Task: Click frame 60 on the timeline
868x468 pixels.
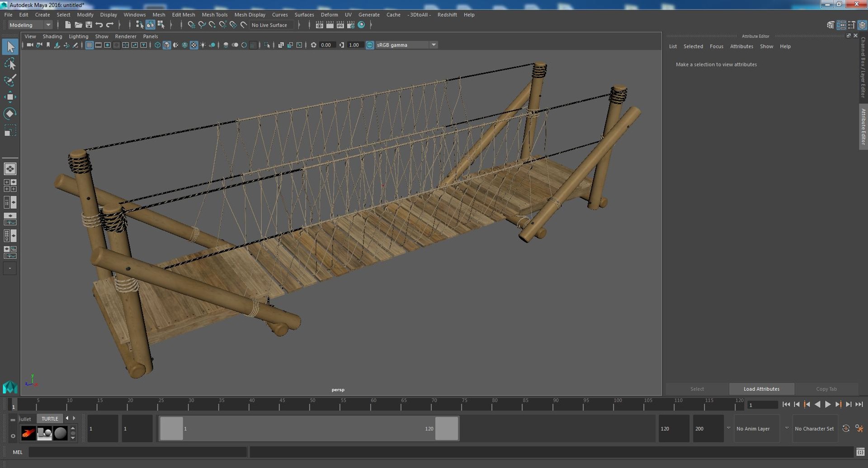Action: pyautogui.click(x=373, y=404)
